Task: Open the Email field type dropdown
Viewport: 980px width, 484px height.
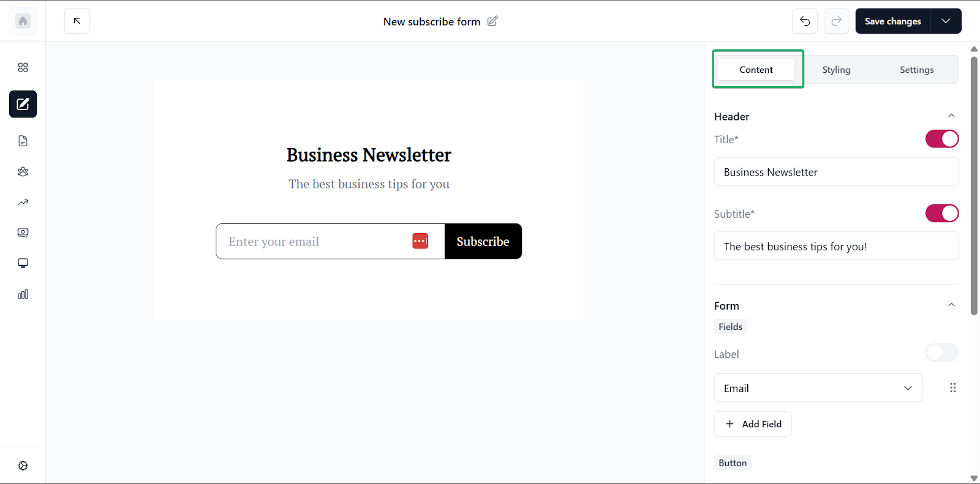Action: tap(818, 388)
